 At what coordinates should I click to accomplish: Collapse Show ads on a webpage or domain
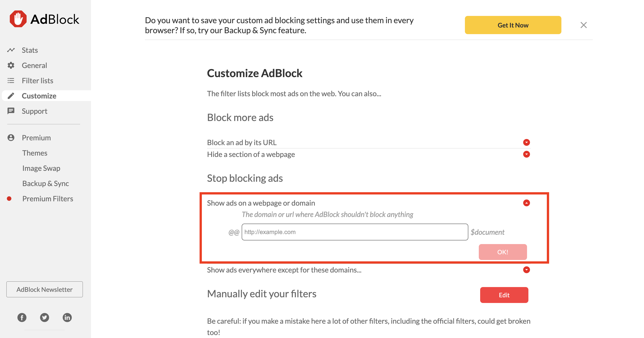(x=527, y=203)
